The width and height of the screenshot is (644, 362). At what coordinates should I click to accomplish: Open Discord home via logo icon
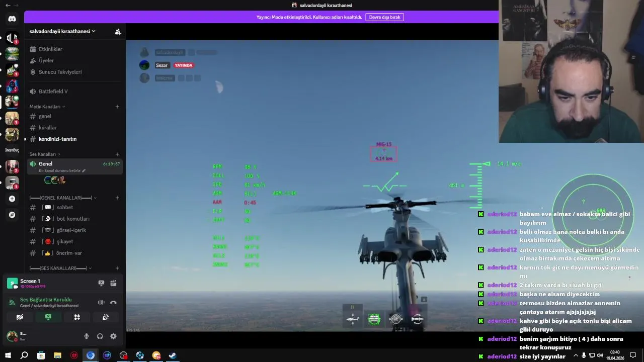coord(12,19)
